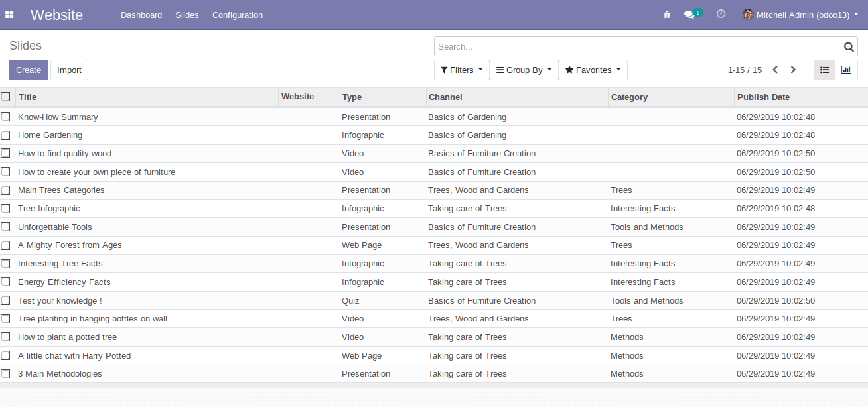
Task: Go to next page arrow
Action: click(793, 70)
